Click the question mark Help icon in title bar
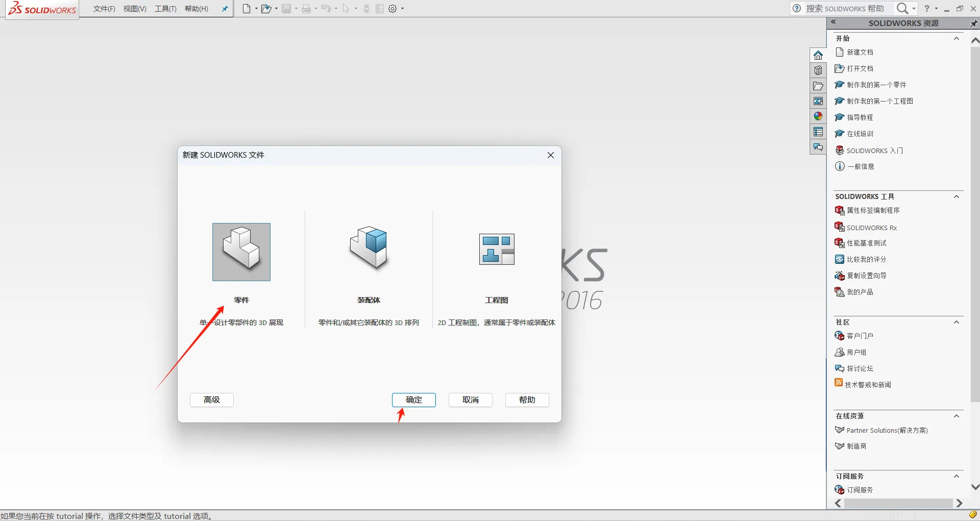The width and height of the screenshot is (980, 521). click(927, 8)
